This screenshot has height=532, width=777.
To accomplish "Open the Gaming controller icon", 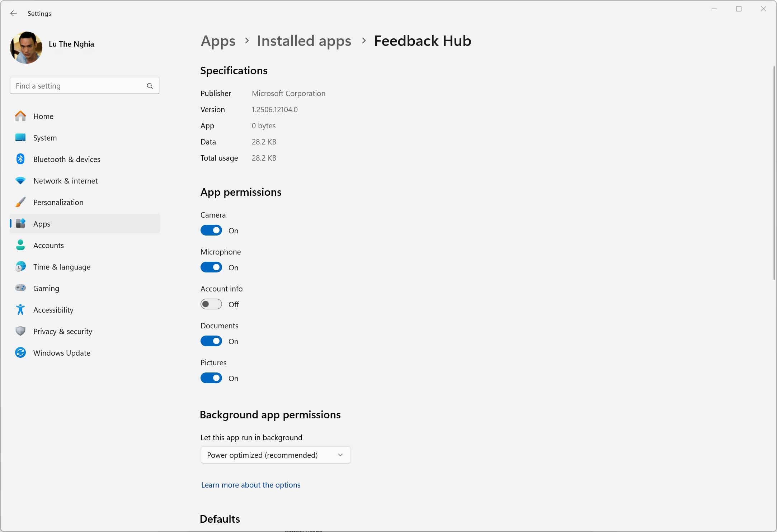I will [20, 288].
